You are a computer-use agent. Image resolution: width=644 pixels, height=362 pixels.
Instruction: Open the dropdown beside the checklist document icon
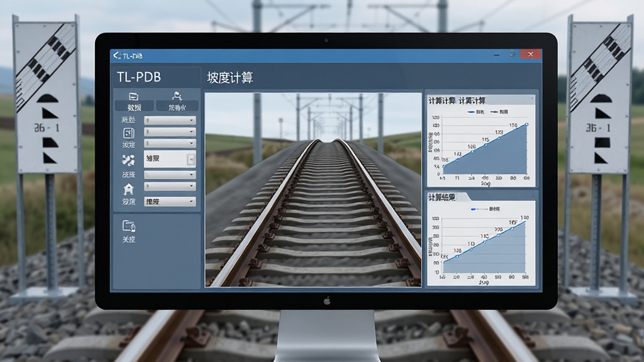point(170,132)
